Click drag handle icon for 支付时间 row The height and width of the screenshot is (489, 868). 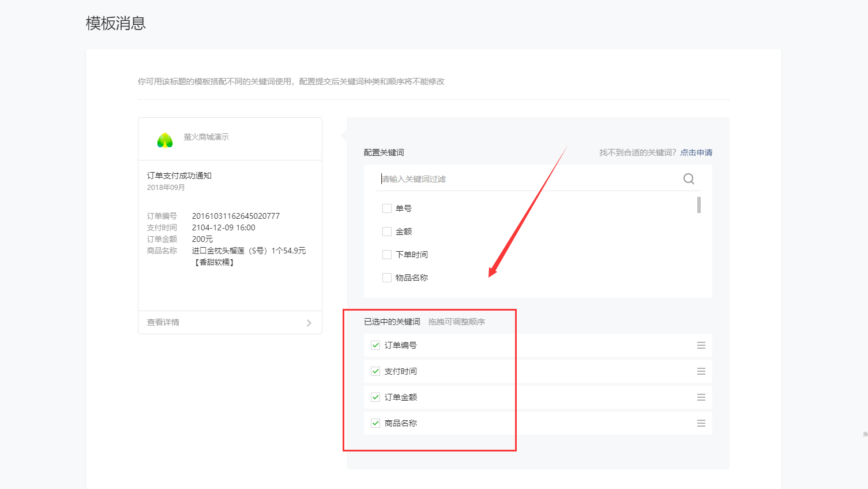tap(701, 371)
